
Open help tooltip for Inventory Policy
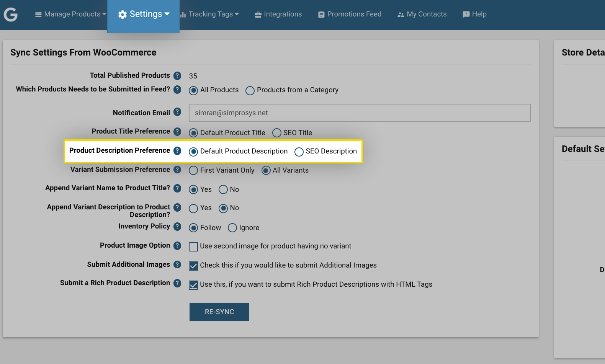[x=177, y=226]
